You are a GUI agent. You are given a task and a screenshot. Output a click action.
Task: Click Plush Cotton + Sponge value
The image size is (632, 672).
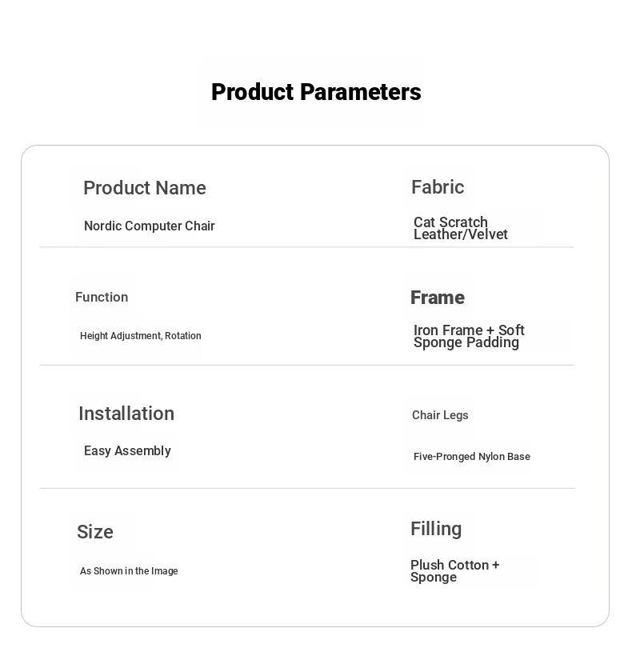(x=455, y=571)
